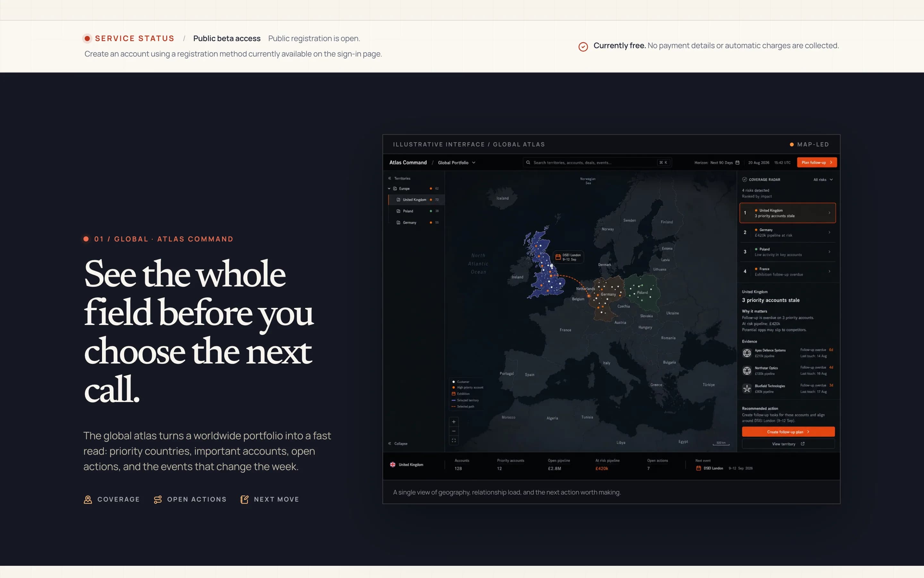Image resolution: width=924 pixels, height=578 pixels.
Task: Click the View territory external link icon
Action: 803,444
